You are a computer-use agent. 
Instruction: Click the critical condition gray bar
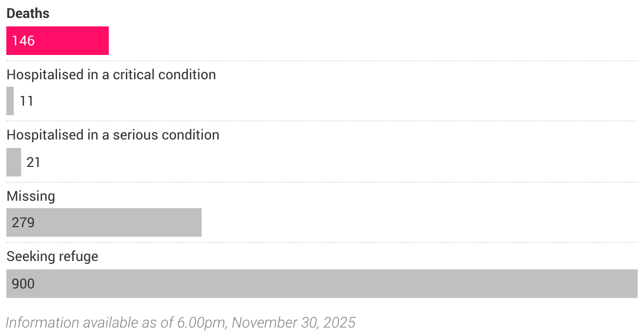(x=10, y=101)
